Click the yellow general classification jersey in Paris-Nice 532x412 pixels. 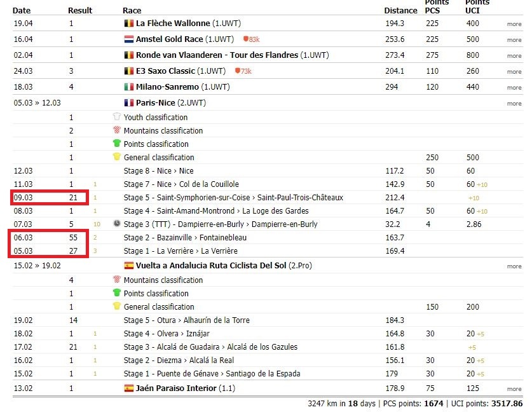[117, 157]
